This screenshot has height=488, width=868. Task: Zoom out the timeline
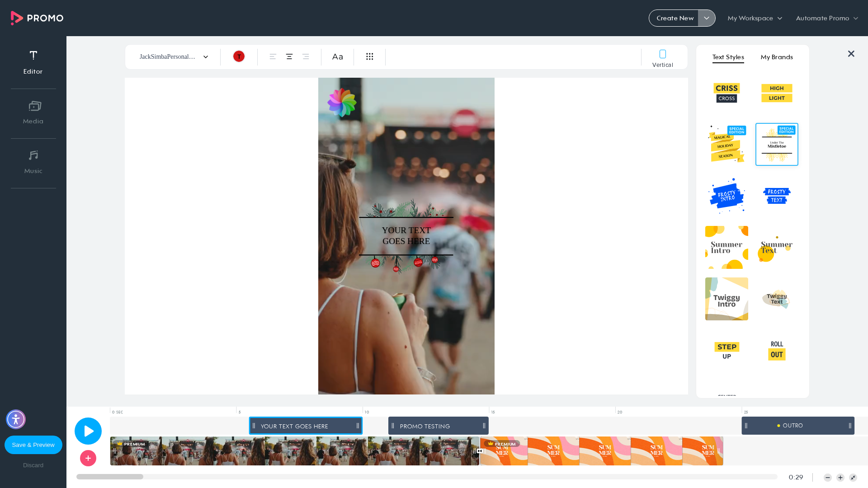[x=828, y=478]
